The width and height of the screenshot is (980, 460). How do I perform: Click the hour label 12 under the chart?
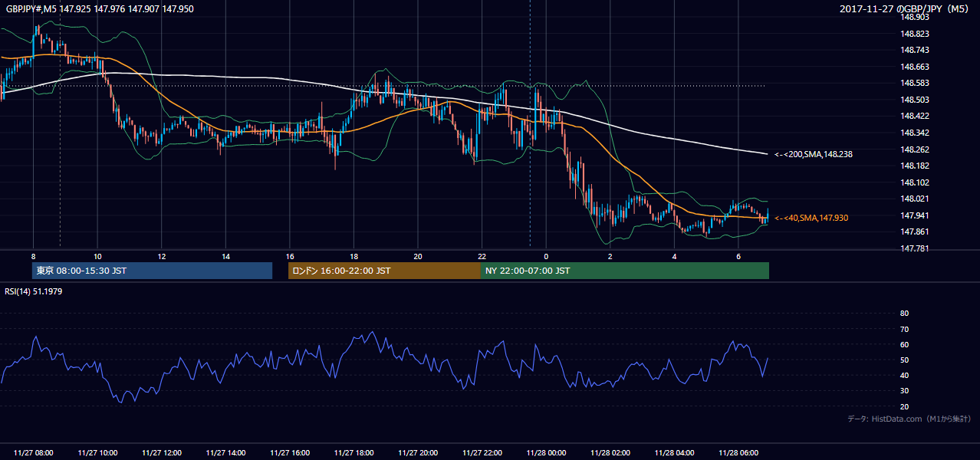[162, 256]
